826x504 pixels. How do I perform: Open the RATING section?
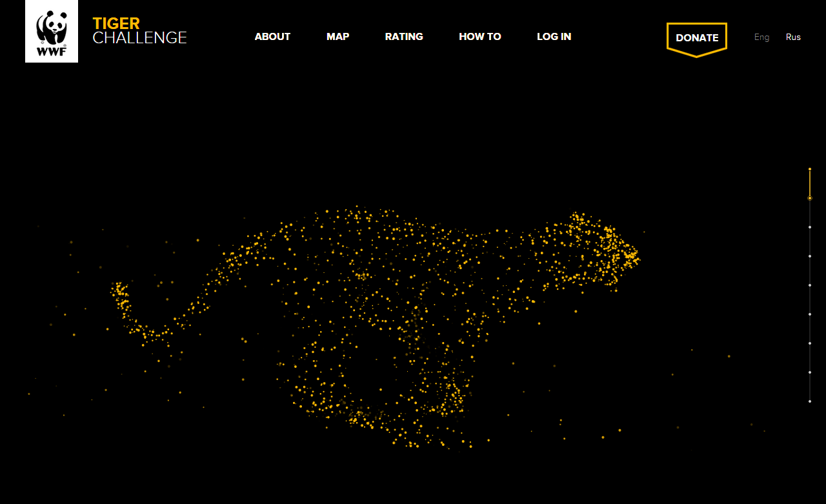pyautogui.click(x=404, y=37)
